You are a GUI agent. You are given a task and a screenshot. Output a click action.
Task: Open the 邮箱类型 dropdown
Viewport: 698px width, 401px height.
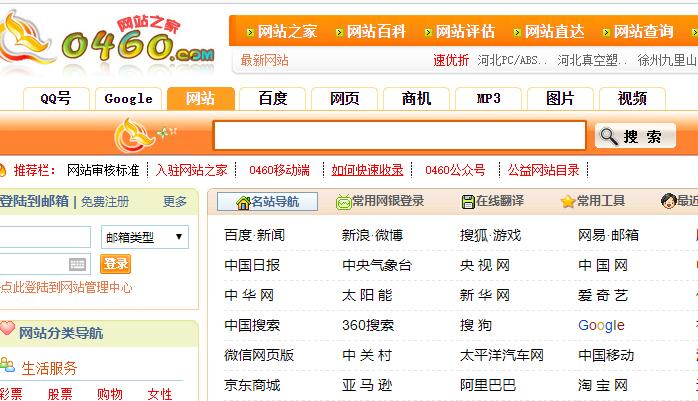144,237
